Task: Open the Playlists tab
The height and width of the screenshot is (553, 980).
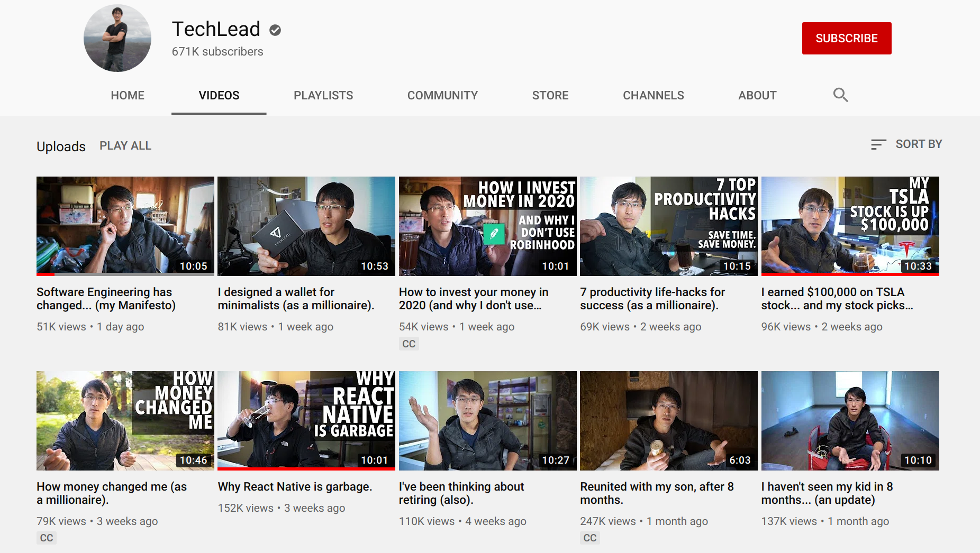Action: pos(323,96)
